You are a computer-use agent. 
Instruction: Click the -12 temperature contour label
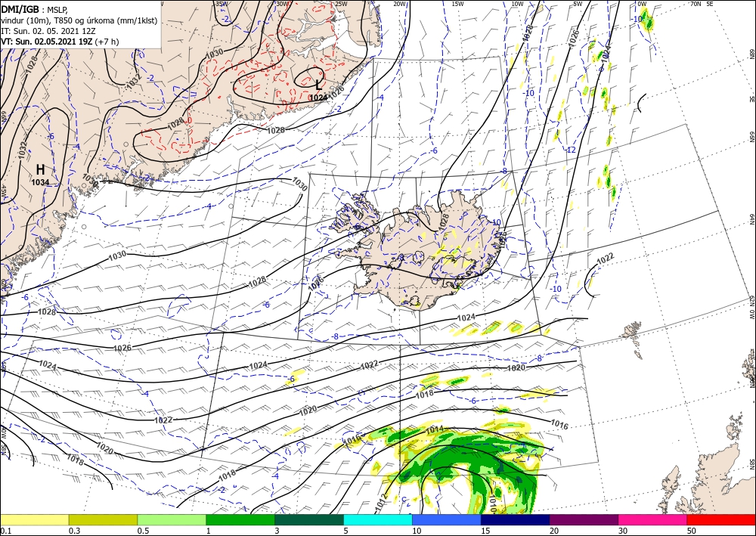coord(570,150)
